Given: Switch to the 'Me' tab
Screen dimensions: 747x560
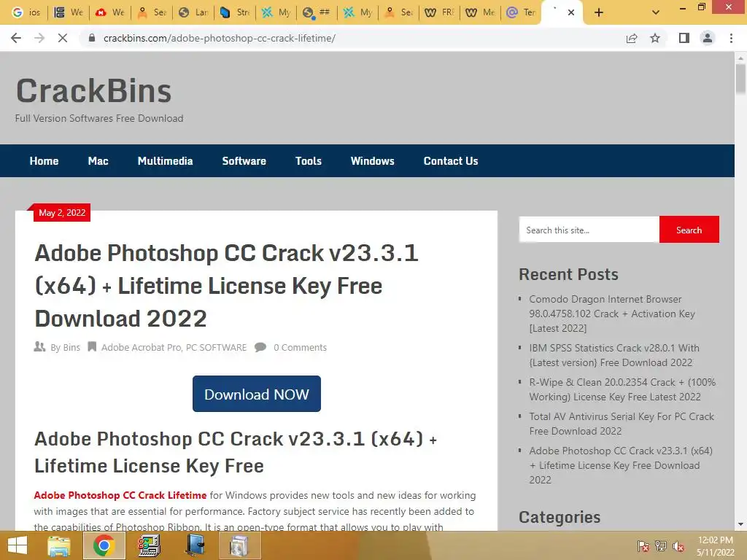Looking at the screenshot, I should [x=480, y=12].
